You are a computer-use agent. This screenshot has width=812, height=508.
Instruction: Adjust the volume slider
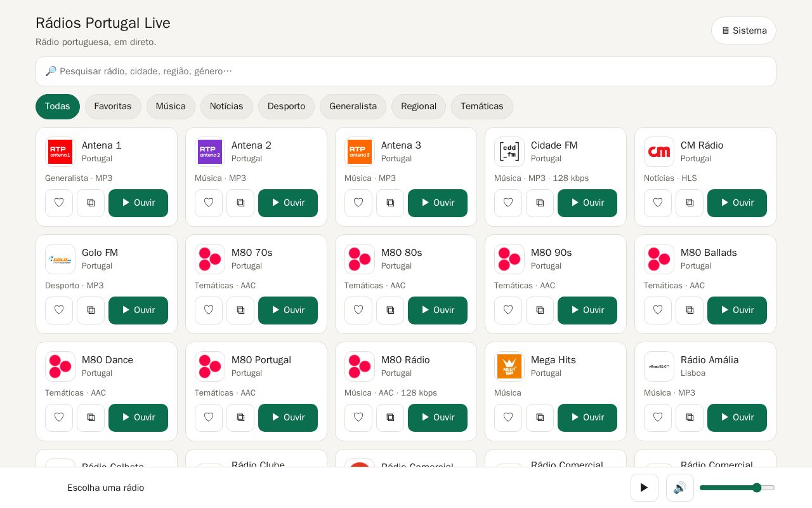(737, 488)
